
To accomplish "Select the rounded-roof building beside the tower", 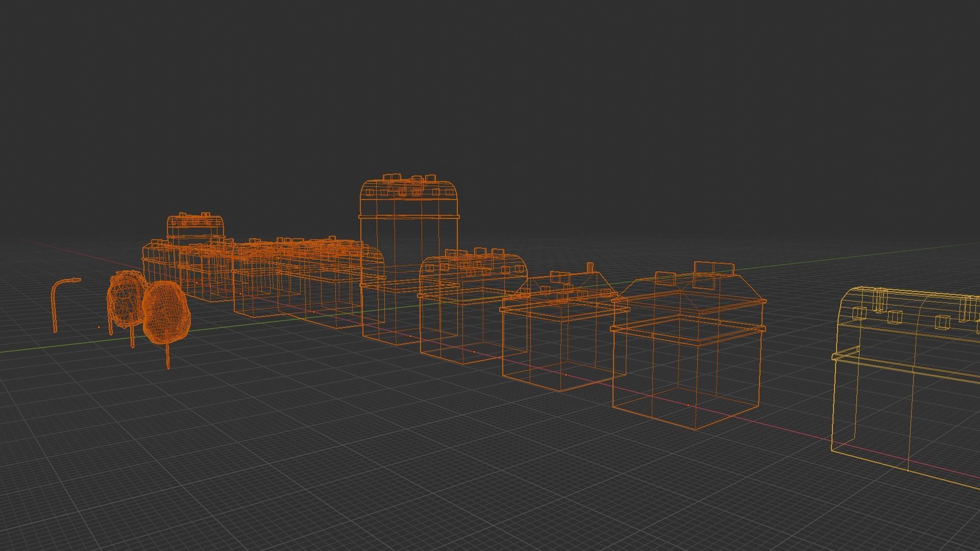I will 472,307.
